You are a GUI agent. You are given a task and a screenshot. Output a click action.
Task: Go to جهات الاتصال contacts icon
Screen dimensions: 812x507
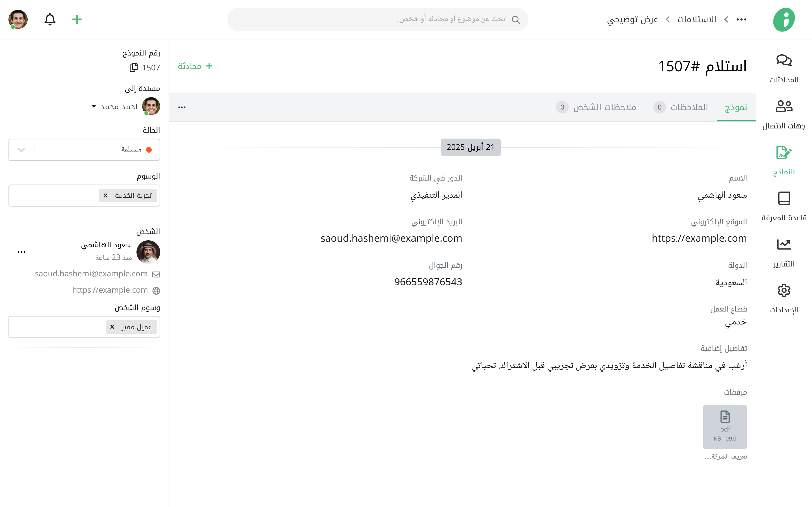point(784,107)
